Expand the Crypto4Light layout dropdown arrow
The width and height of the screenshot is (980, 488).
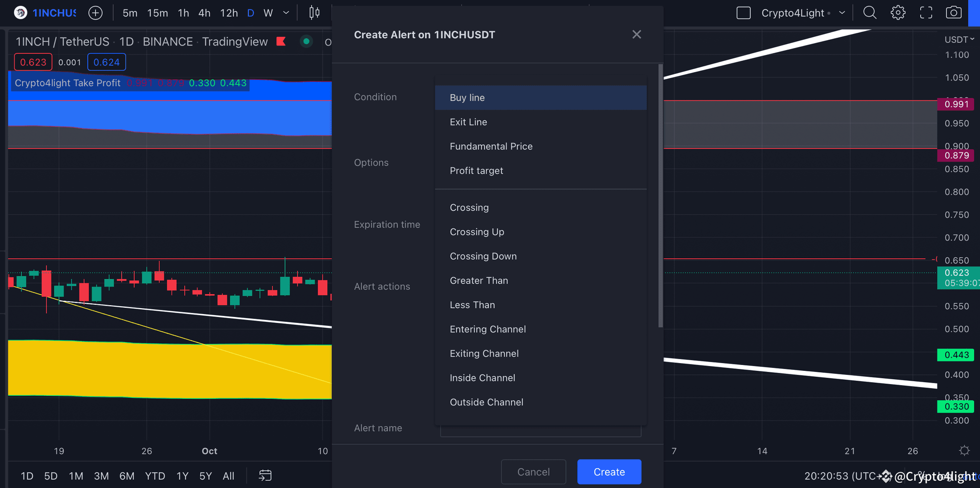[842, 13]
